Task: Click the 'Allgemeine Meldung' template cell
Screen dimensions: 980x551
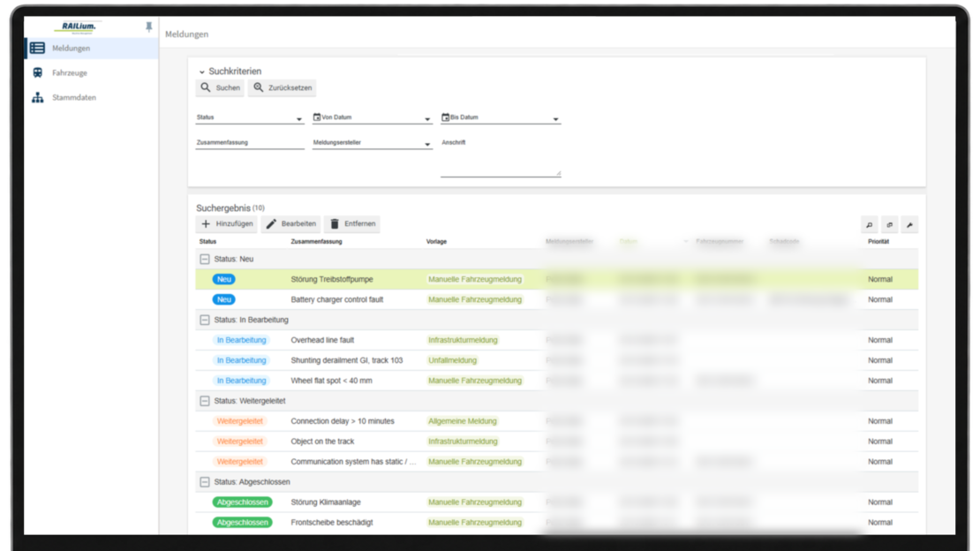Action: click(x=463, y=421)
